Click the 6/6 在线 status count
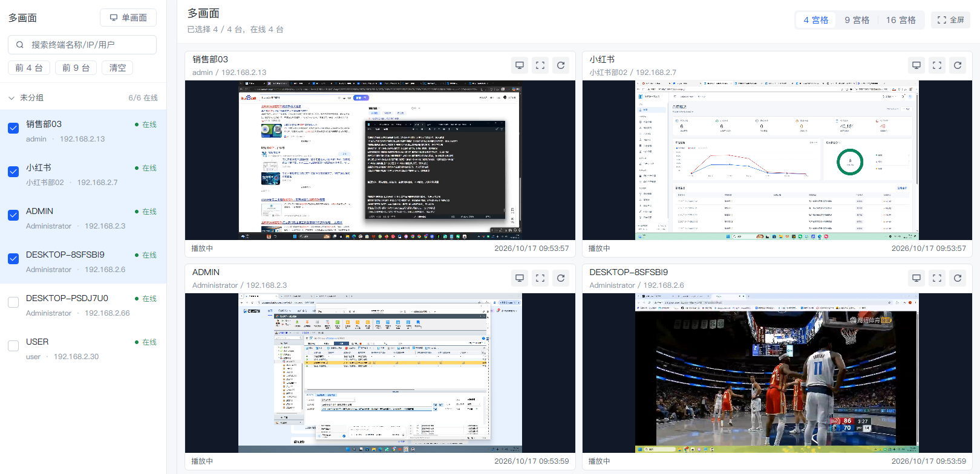Viewport: 980px width, 474px height. click(x=143, y=98)
